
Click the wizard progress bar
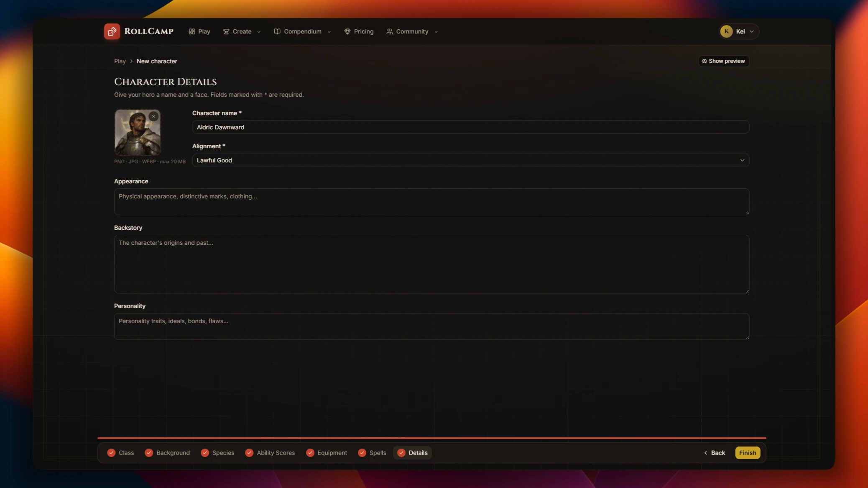(x=431, y=438)
